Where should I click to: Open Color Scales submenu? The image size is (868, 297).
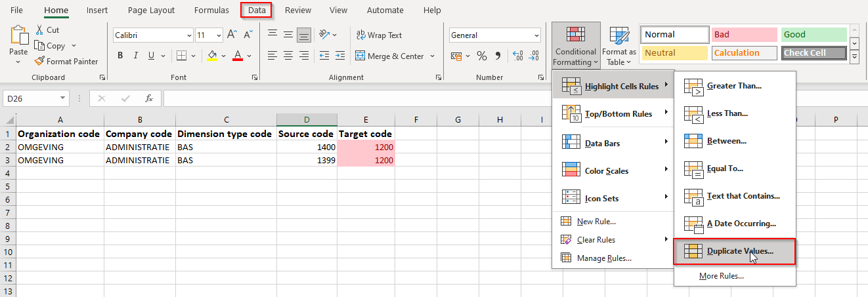pos(613,170)
